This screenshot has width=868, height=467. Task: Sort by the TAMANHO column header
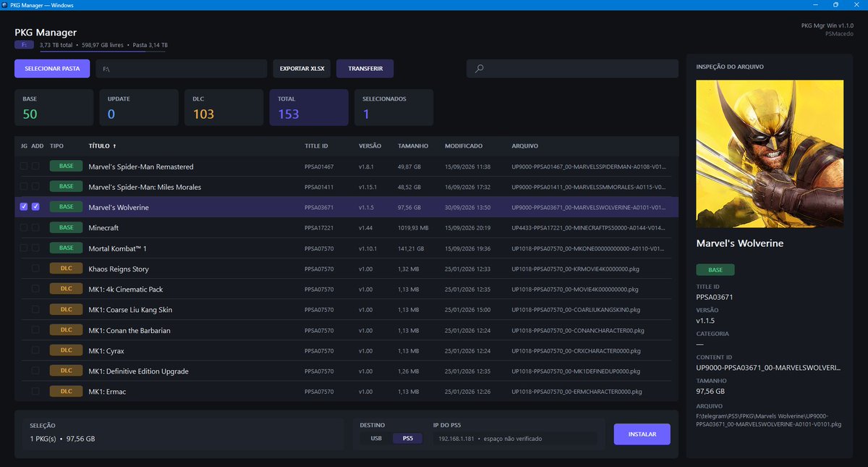point(413,146)
